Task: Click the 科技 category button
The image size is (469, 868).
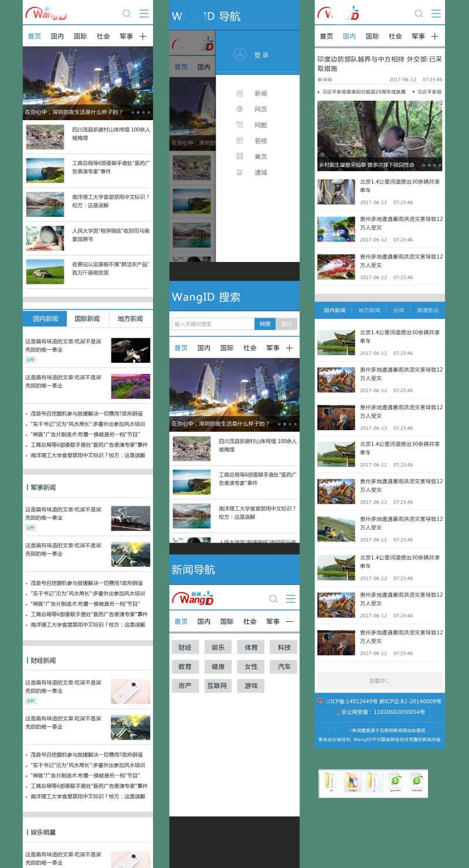Action: (x=284, y=648)
